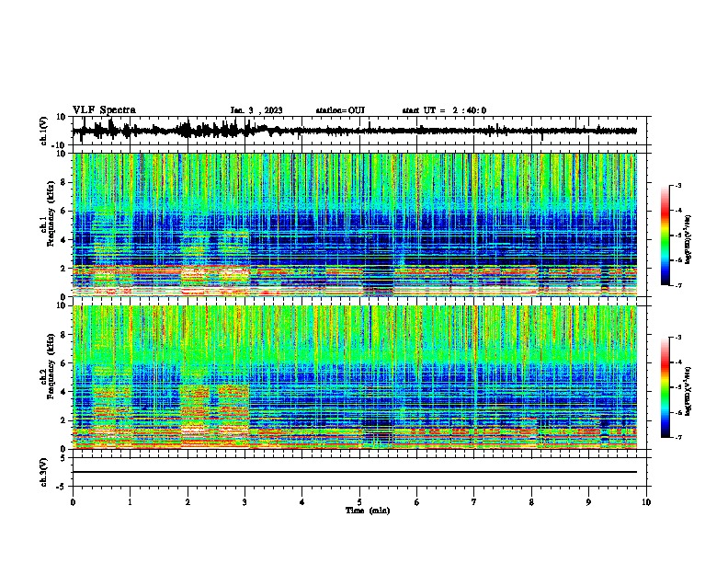Click the ch.1(V) waveform axis label
The width and height of the screenshot is (728, 563).
(x=44, y=131)
